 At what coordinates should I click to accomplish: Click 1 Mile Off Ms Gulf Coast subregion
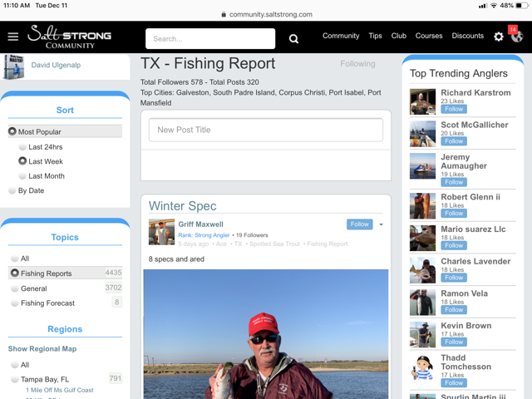pos(60,390)
